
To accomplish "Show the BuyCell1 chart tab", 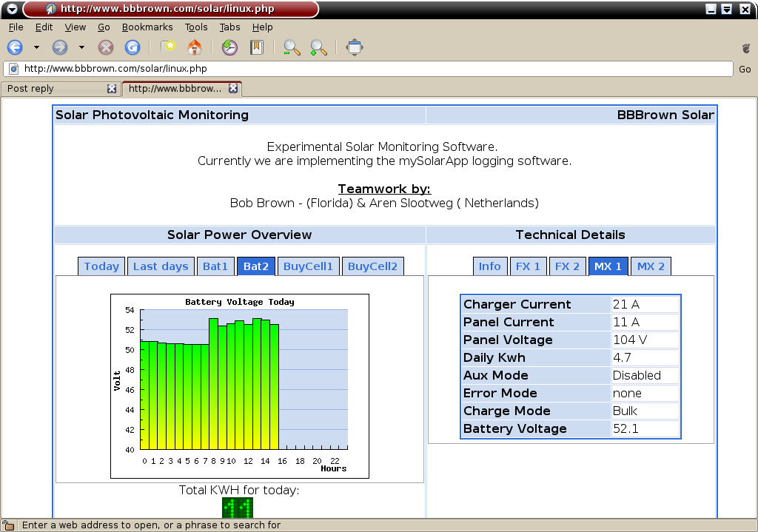I will click(x=308, y=266).
